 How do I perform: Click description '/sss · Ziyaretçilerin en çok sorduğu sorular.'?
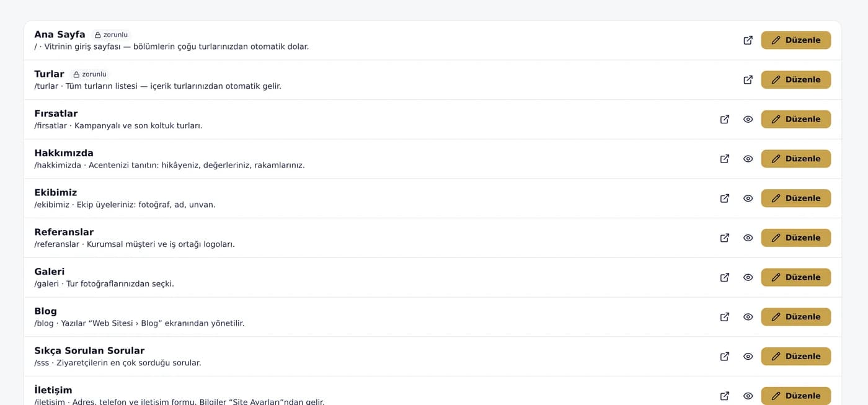click(118, 363)
